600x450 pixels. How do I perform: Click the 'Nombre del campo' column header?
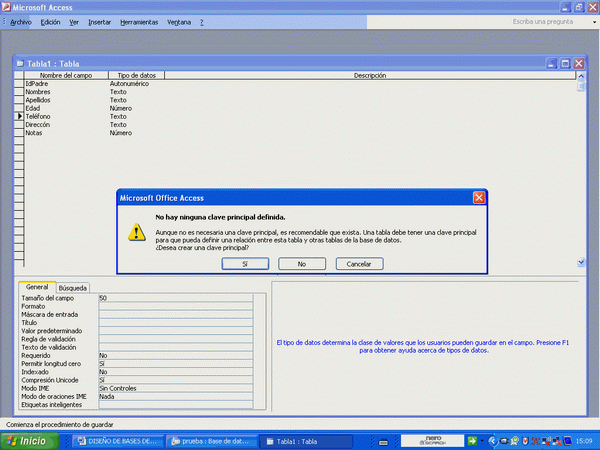pos(66,75)
